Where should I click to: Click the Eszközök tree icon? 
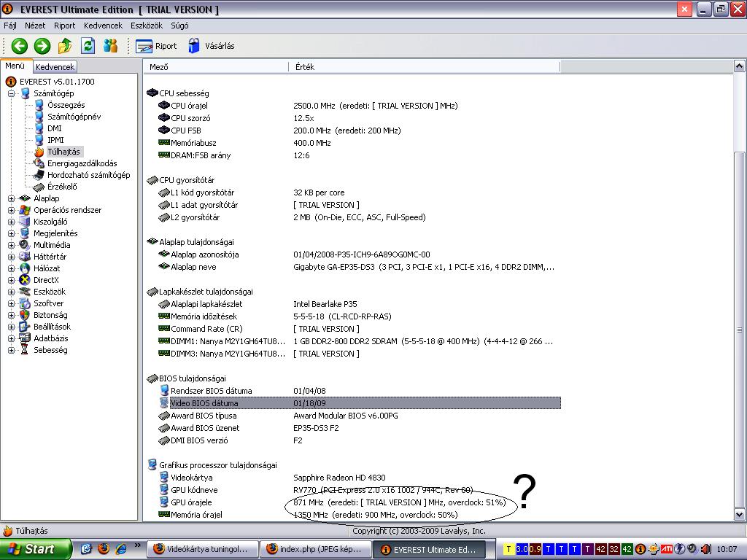point(25,292)
